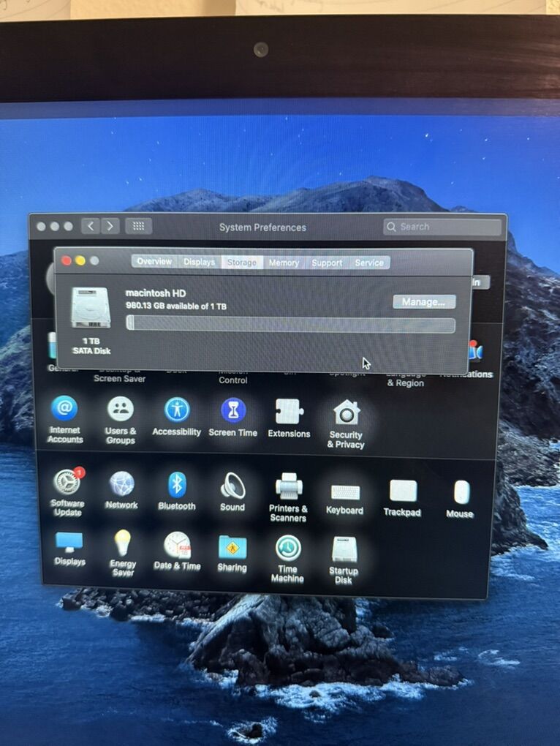Image resolution: width=560 pixels, height=746 pixels.
Task: Focus the System Preferences search field
Action: [x=442, y=227]
